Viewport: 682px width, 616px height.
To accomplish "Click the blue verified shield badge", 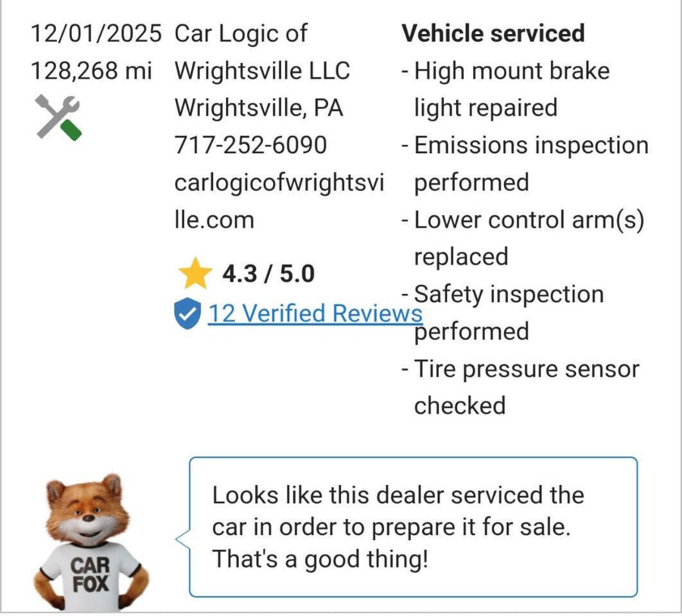I will (x=187, y=314).
